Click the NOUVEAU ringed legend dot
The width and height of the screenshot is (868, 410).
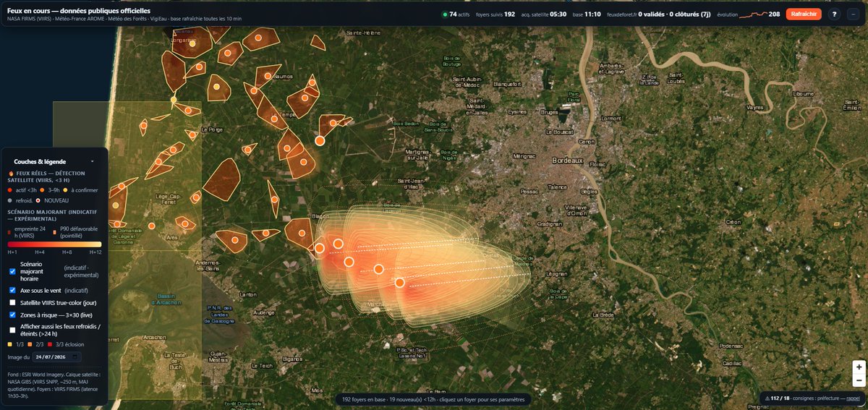[x=38, y=200]
